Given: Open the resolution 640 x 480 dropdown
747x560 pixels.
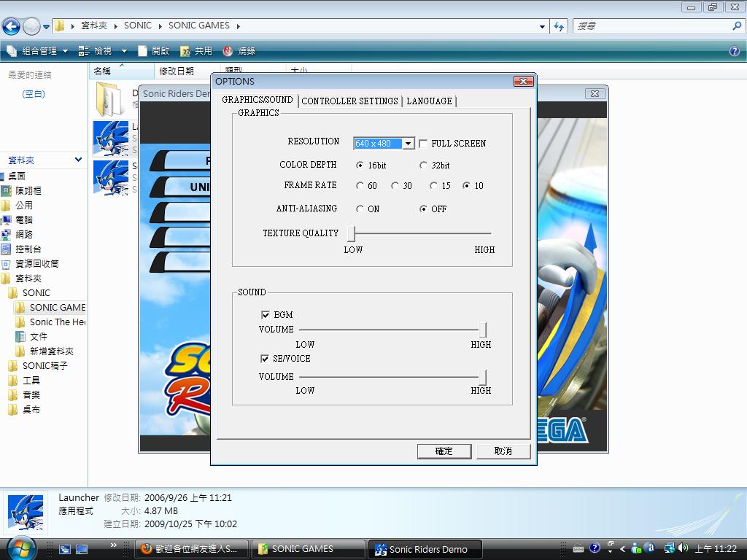Looking at the screenshot, I should (409, 144).
